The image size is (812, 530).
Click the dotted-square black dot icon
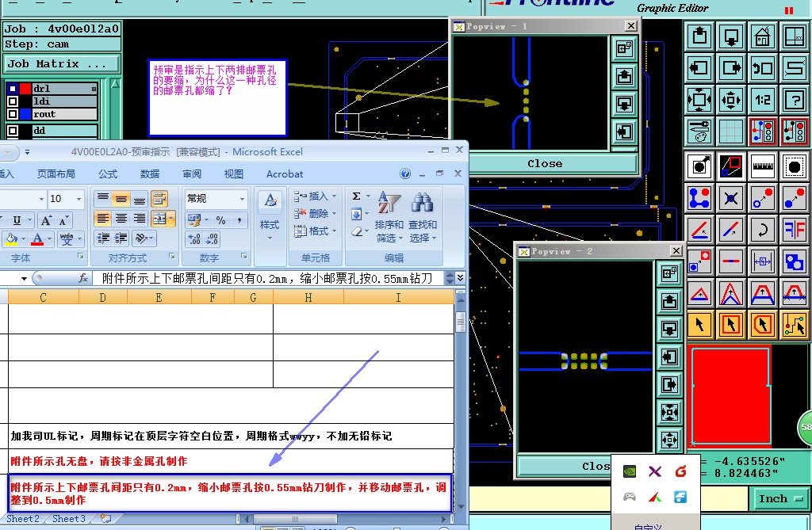coord(795,166)
